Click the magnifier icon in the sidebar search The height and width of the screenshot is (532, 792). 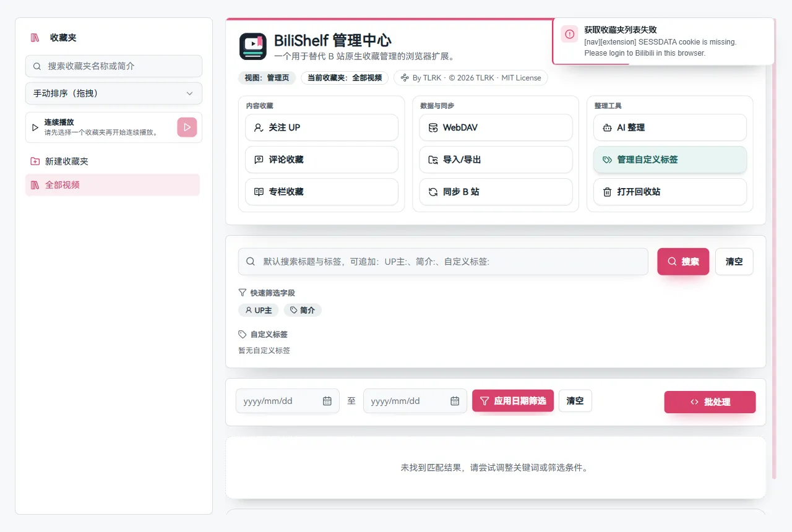tap(37, 66)
